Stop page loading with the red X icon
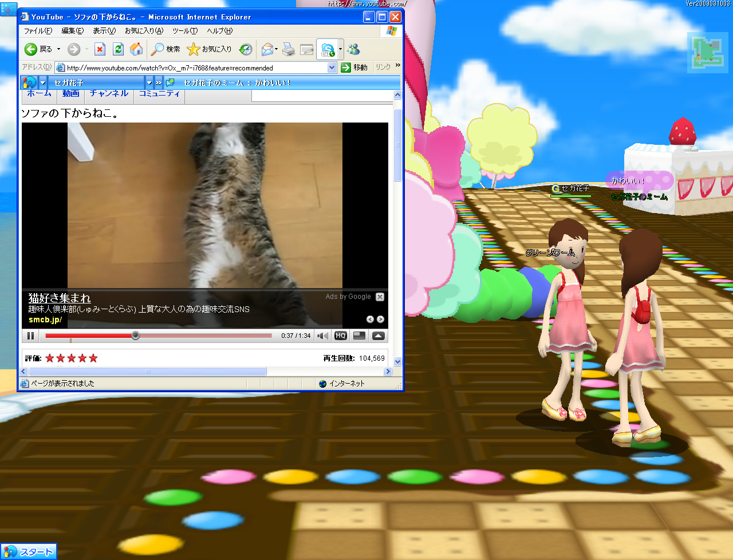The width and height of the screenshot is (733, 560). pos(100,49)
